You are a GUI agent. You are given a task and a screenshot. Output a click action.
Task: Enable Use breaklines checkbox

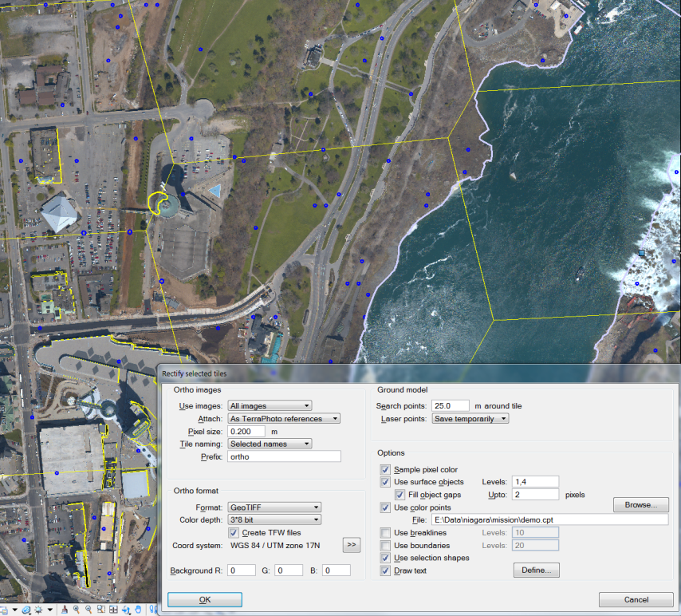click(385, 532)
